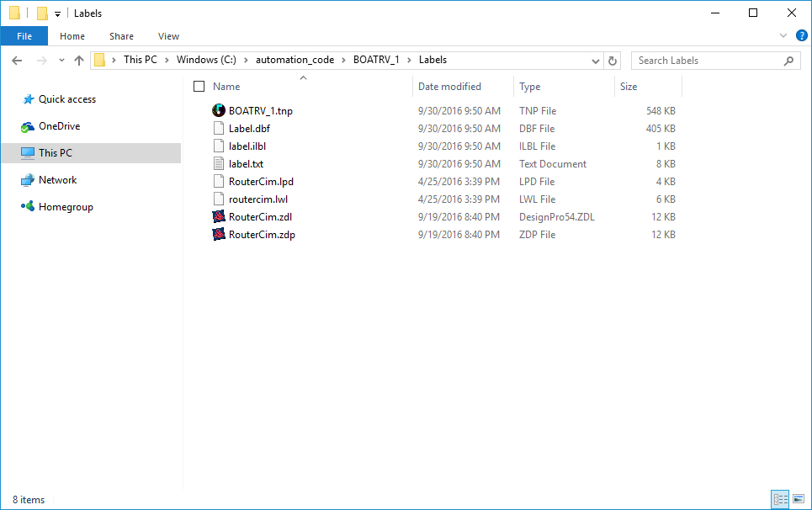Click the Up one level arrow

79,61
